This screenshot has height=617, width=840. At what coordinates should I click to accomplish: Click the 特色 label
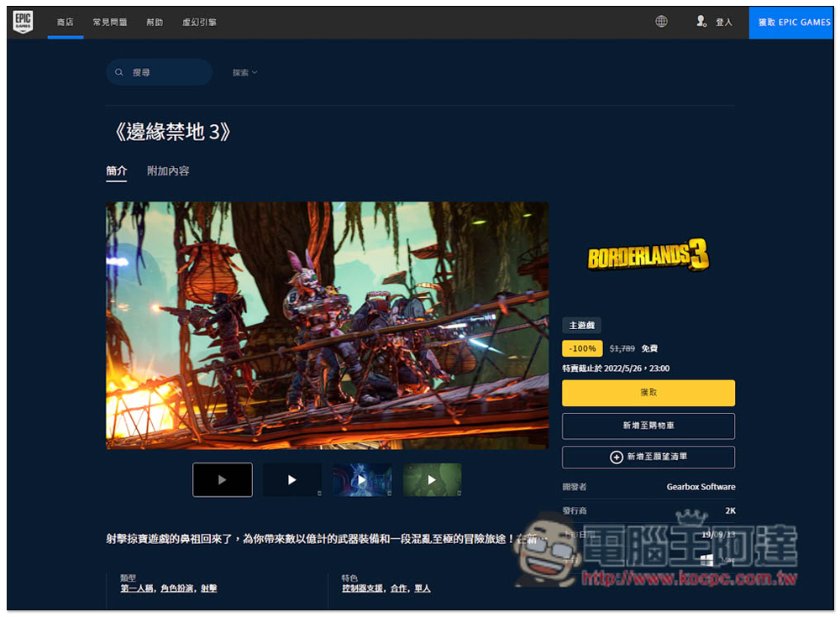[x=349, y=578]
